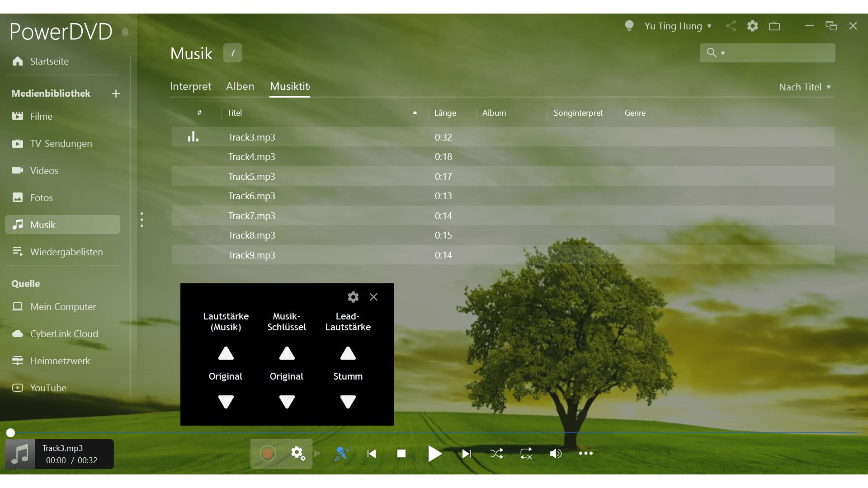Screen dimensions: 868x488
Task: Toggle shuffle playback
Action: (496, 453)
